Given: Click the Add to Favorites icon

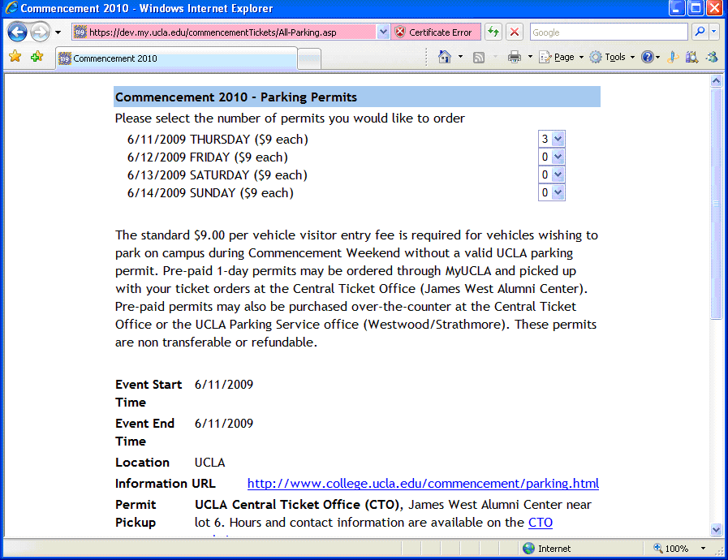Looking at the screenshot, I should [37, 57].
